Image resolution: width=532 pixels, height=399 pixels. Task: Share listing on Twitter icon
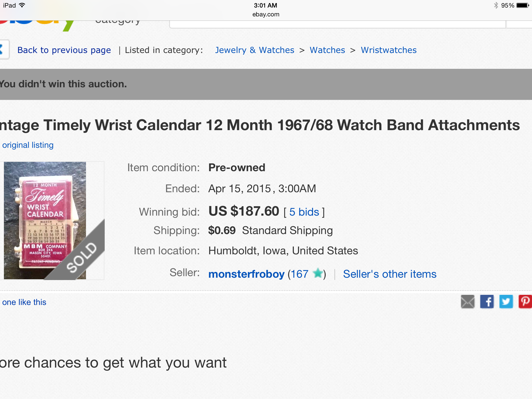pyautogui.click(x=506, y=302)
